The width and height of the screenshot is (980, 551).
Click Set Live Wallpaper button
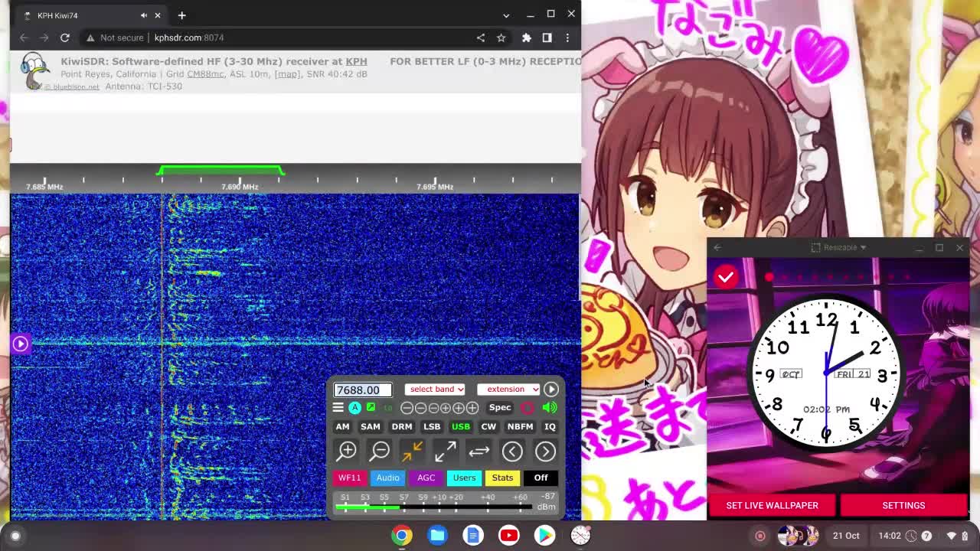click(772, 505)
